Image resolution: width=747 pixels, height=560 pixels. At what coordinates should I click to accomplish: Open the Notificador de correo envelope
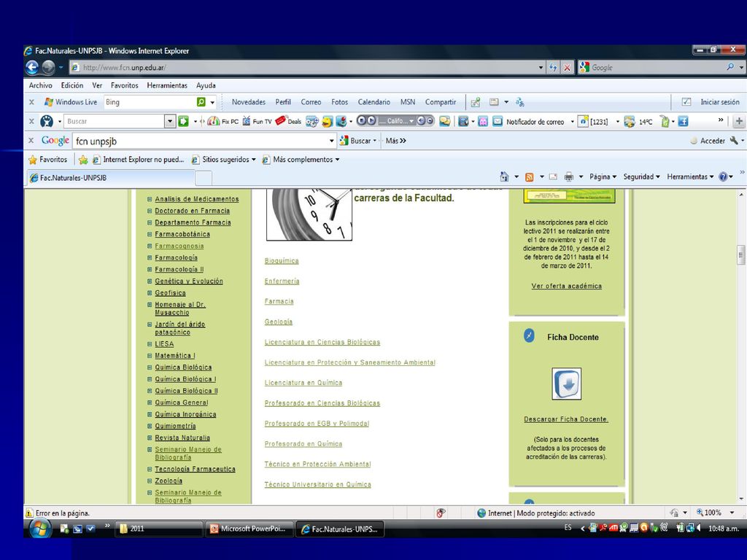[498, 122]
